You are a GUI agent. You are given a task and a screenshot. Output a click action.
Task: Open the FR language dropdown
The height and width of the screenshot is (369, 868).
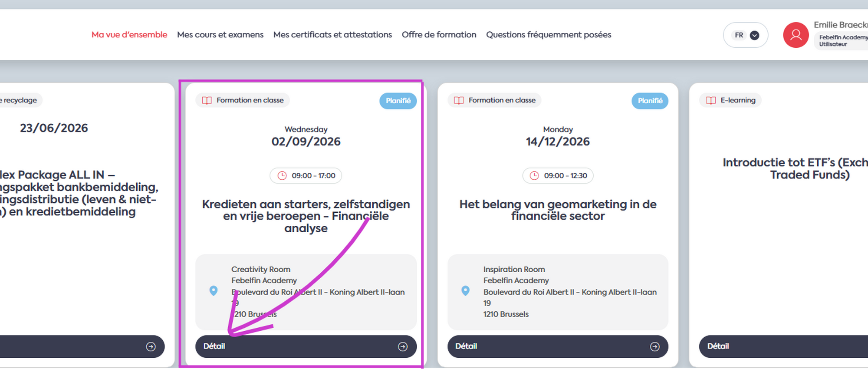746,35
